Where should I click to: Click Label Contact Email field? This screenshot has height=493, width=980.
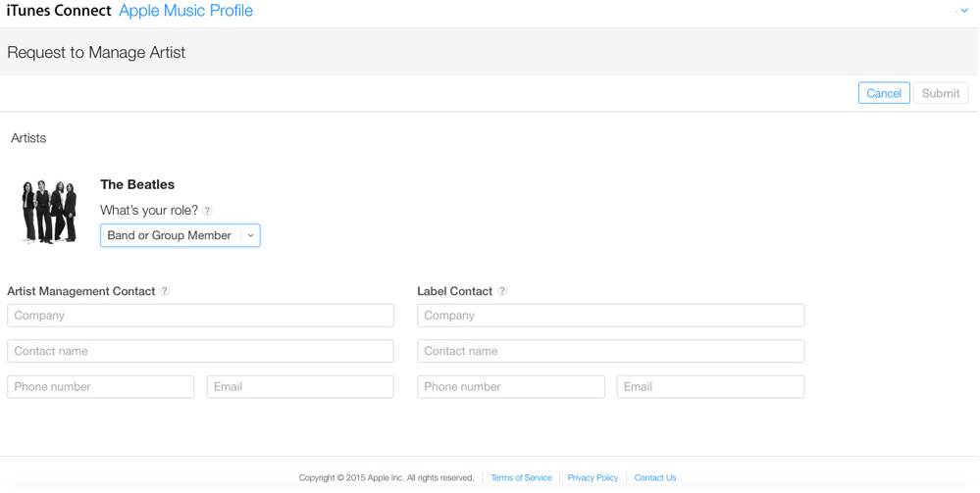pos(710,387)
